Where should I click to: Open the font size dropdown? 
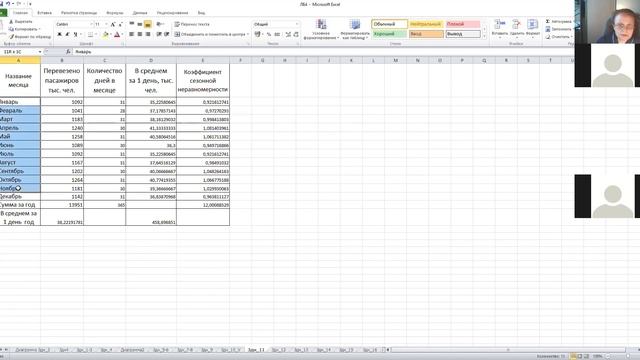[106, 24]
